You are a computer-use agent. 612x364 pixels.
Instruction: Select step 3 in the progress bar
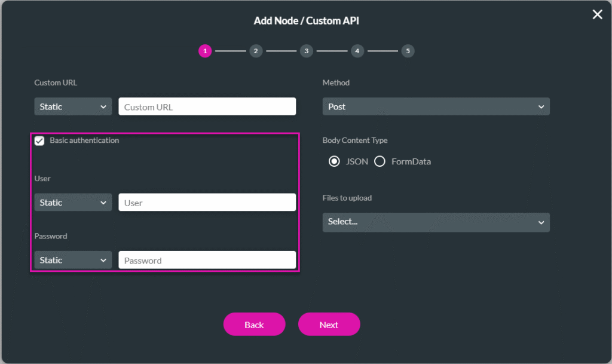pos(307,51)
